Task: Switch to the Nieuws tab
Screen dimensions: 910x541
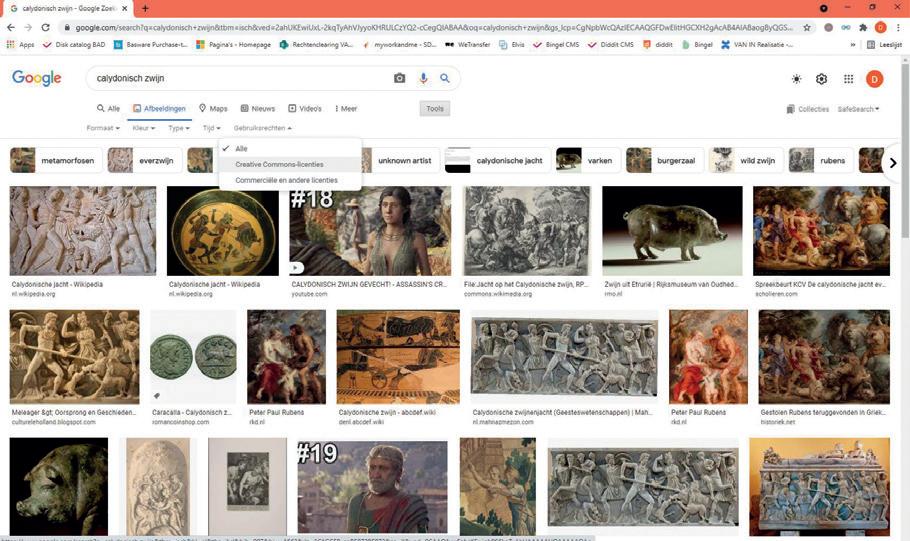Action: tap(258, 109)
